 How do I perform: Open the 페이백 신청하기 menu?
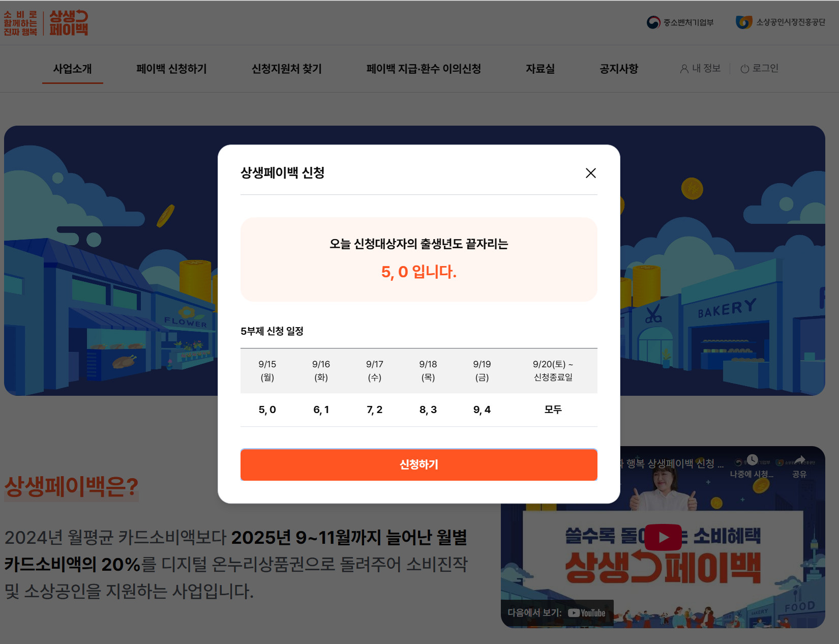[x=171, y=69]
